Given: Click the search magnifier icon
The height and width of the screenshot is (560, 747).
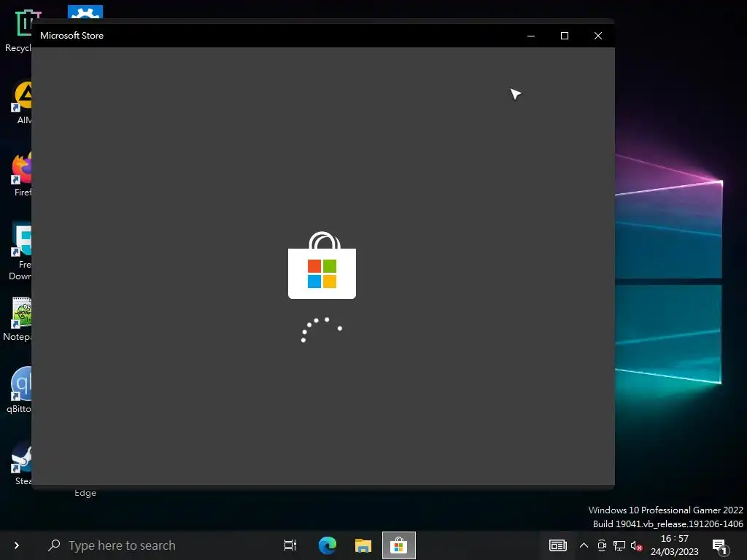Looking at the screenshot, I should tap(54, 545).
